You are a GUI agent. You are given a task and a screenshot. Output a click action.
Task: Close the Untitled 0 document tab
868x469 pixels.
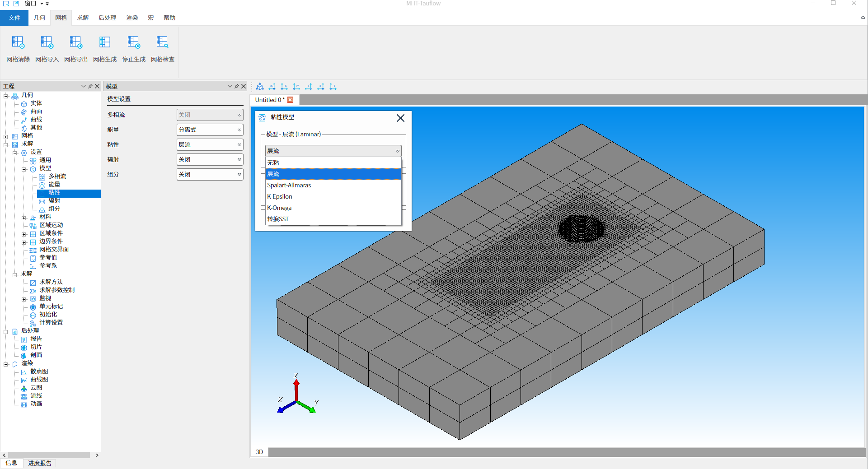(x=291, y=100)
